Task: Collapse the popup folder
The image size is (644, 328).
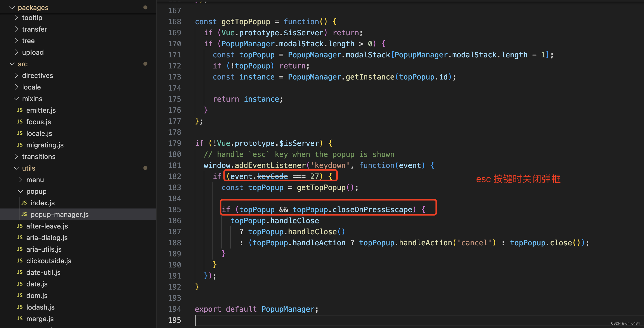Action: point(21,191)
